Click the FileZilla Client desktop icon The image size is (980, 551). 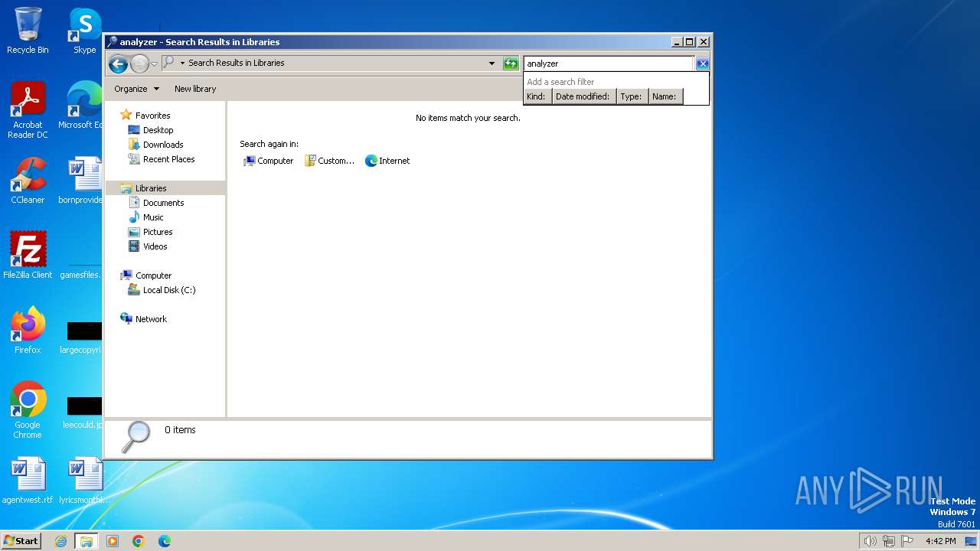click(x=28, y=256)
